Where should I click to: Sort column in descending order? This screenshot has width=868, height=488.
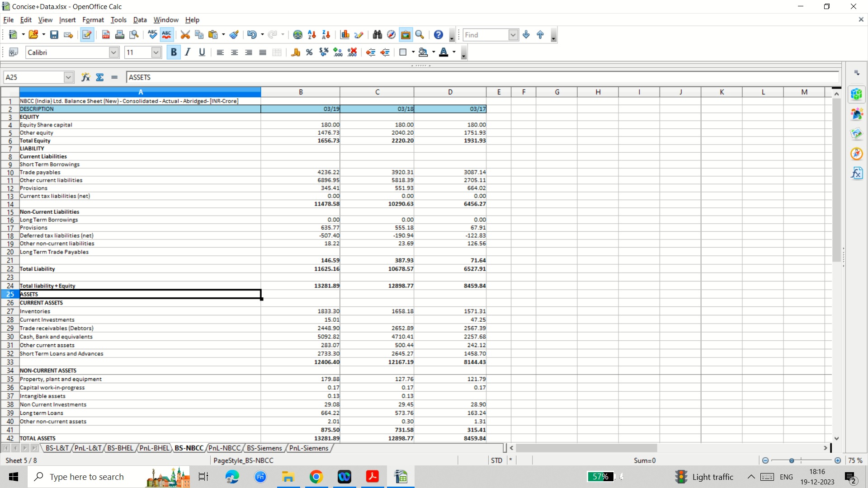click(x=326, y=35)
